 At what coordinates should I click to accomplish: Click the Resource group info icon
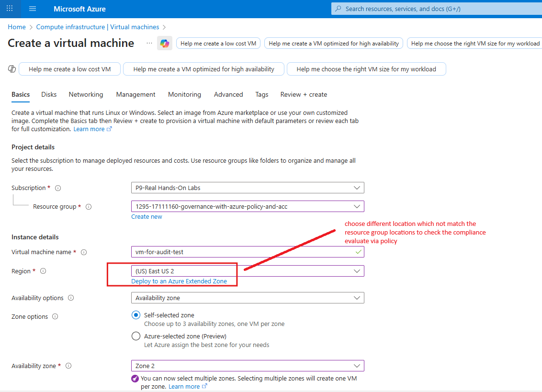click(x=89, y=207)
